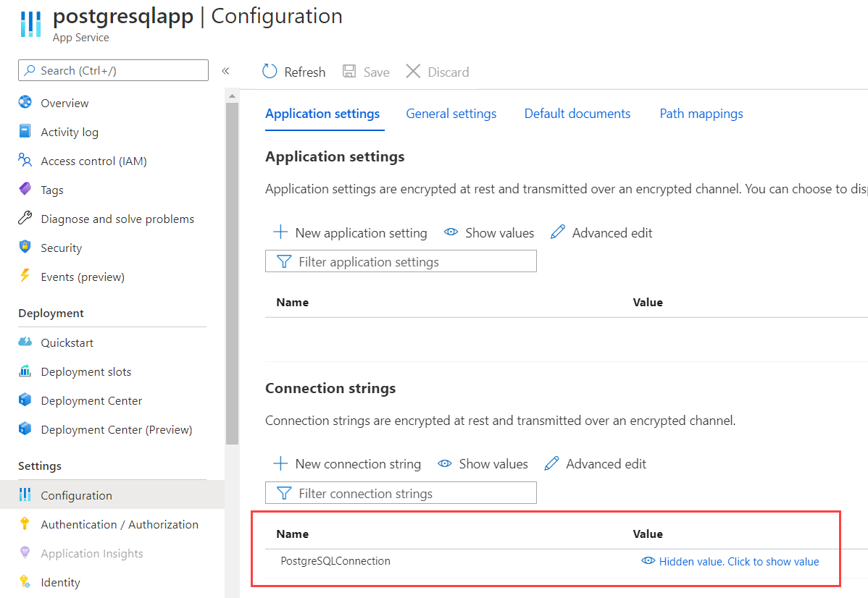
Task: Click the Save disk icon
Action: click(349, 72)
